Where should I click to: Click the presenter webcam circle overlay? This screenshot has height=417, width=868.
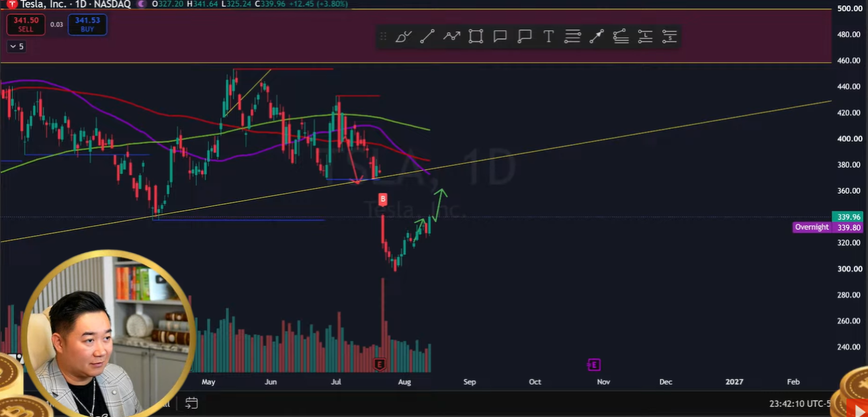pyautogui.click(x=108, y=335)
